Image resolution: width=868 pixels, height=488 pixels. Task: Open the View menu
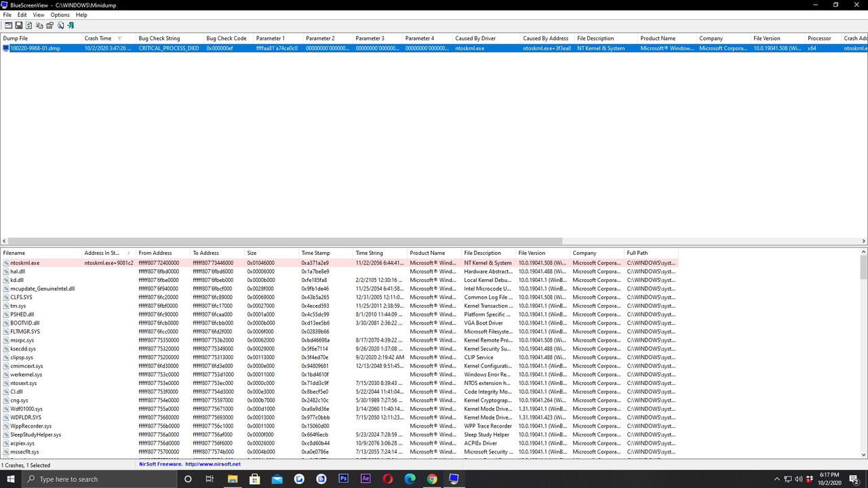click(x=39, y=15)
